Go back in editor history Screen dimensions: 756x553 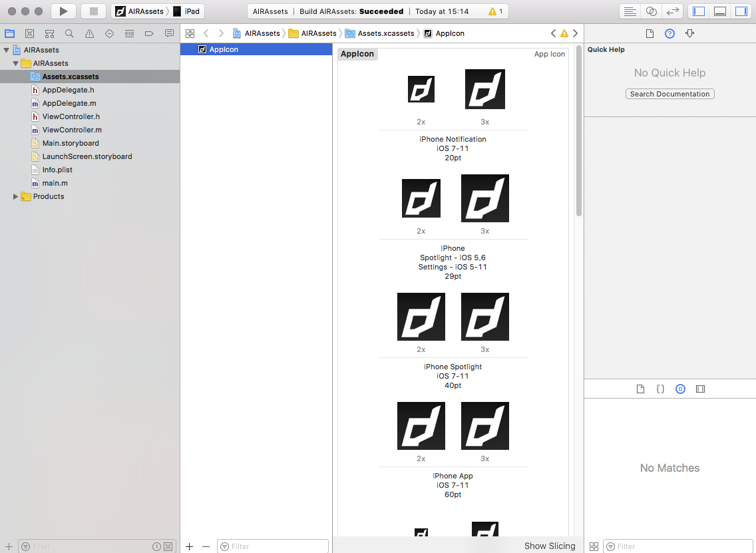(206, 33)
